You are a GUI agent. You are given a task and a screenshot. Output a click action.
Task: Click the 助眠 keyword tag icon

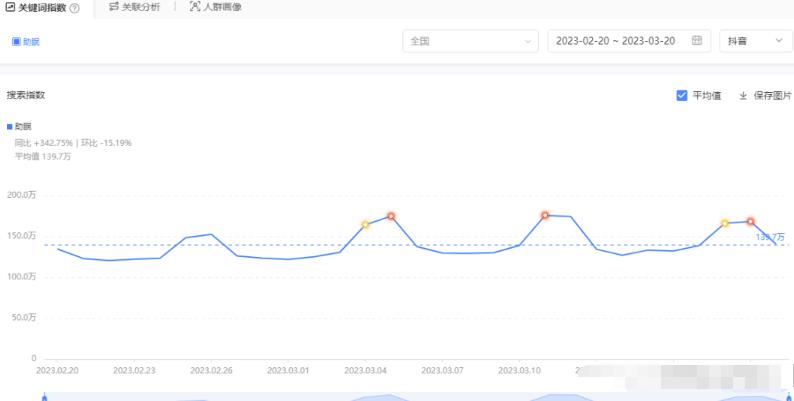pos(16,42)
